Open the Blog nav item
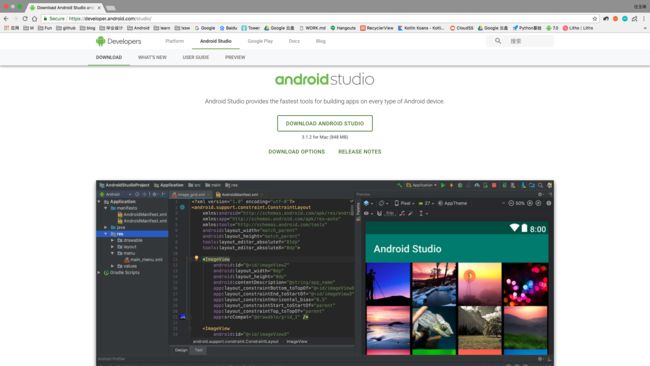The height and width of the screenshot is (366, 650). 321,41
